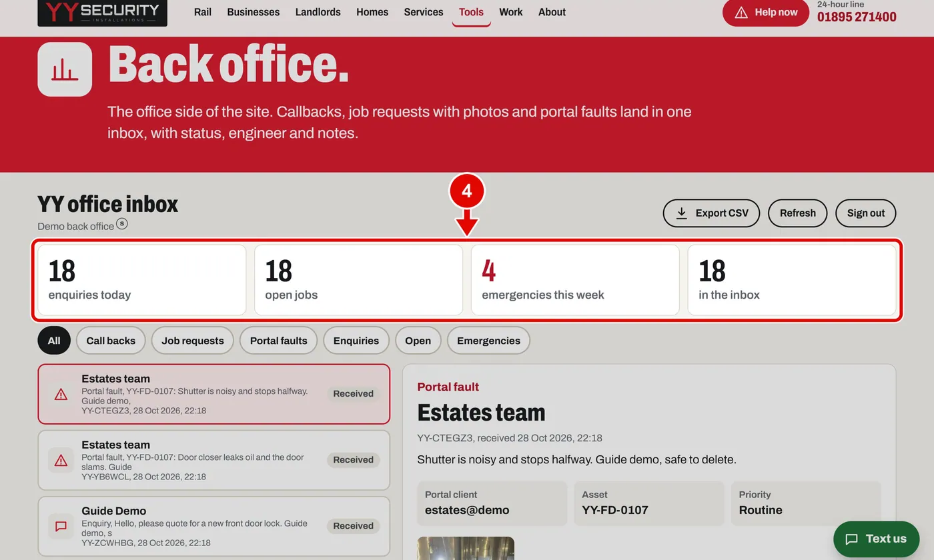This screenshot has width=934, height=560.
Task: Click YY-CTEGZ3 received date line in detail
Action: pyautogui.click(x=510, y=438)
